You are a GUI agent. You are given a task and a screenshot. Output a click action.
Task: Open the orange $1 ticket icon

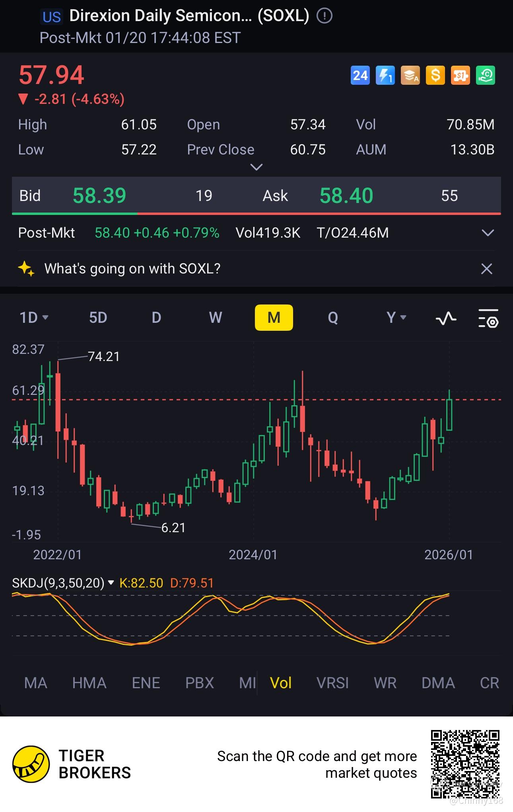point(461,75)
